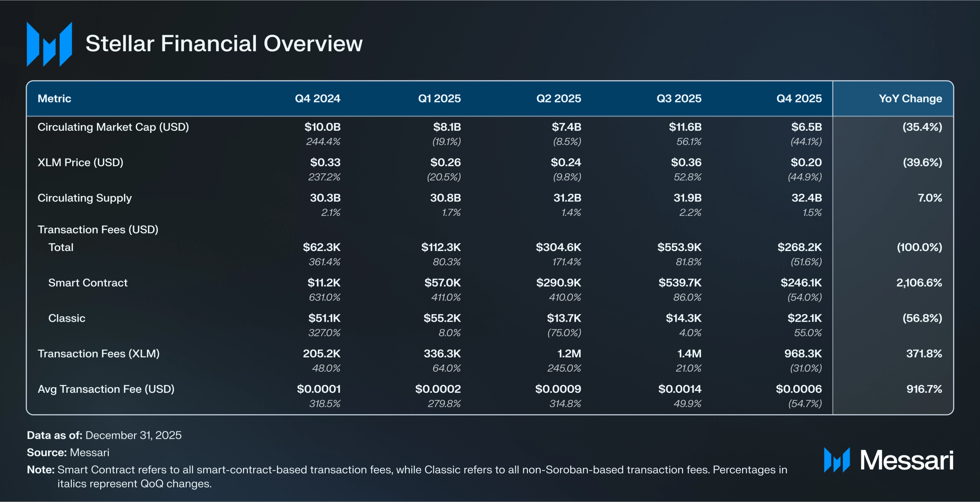The image size is (980, 502).
Task: Click the 2,106.6% YoY change value
Action: click(x=919, y=283)
